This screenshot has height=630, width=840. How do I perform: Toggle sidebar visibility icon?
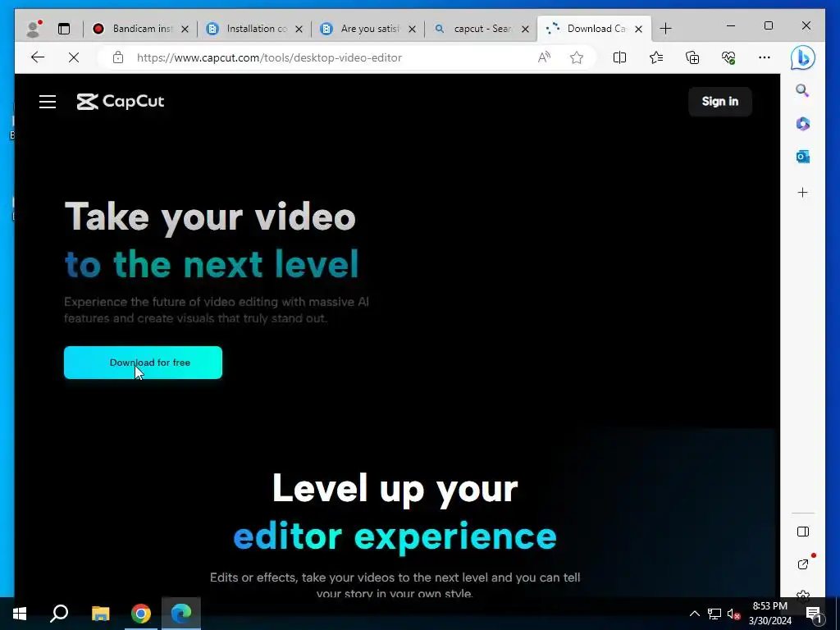coord(802,532)
